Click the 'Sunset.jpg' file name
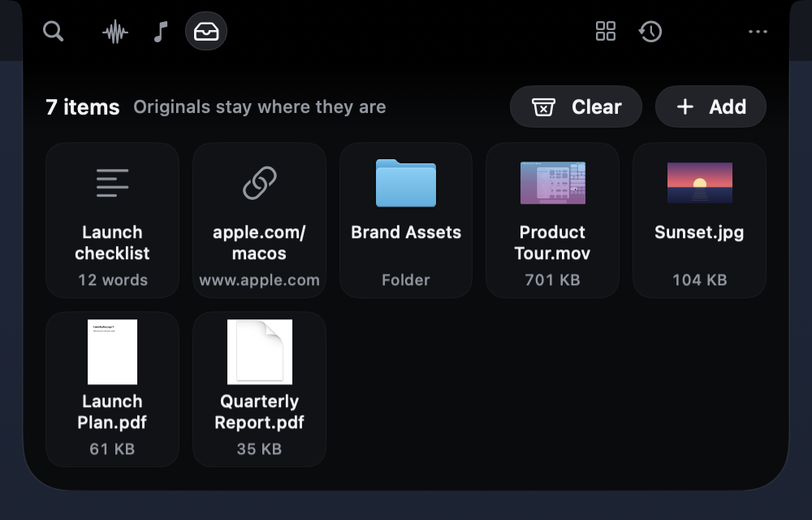Viewport: 812px width, 520px height. coord(700,232)
